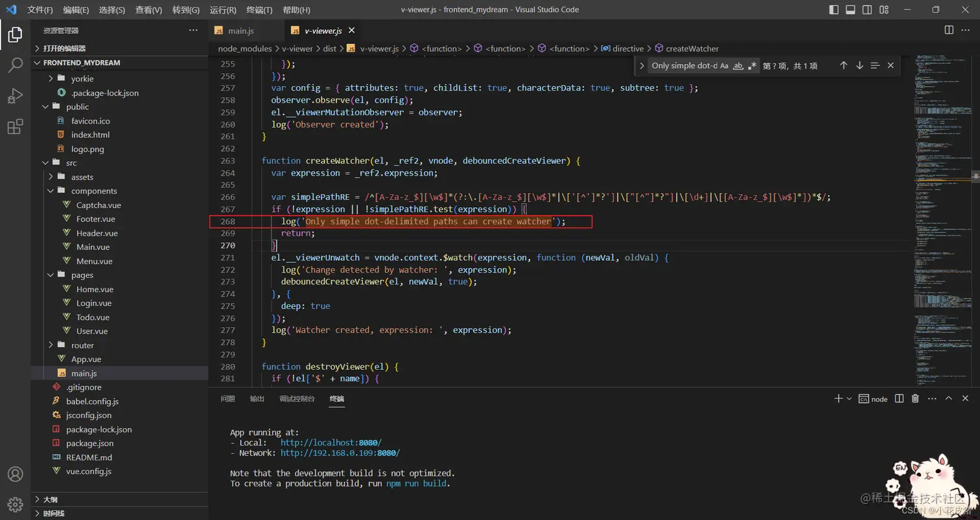Open the http://localhost:8080/ link in terminal
The height and width of the screenshot is (520, 980).
(331, 443)
